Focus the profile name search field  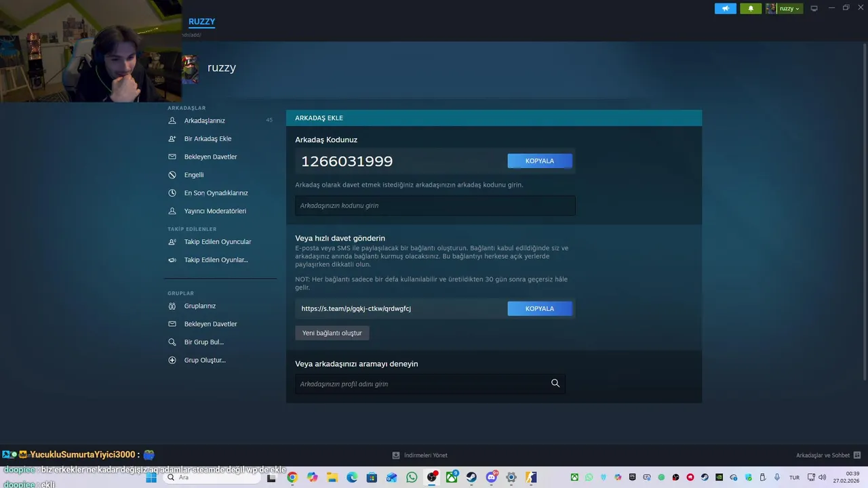pyautogui.click(x=430, y=384)
